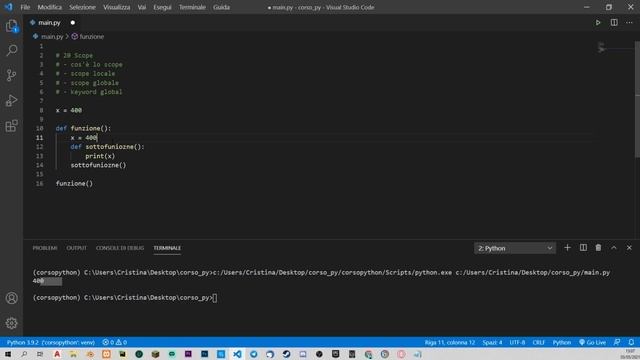Click line 8 'x = 400' in editor

69,110
